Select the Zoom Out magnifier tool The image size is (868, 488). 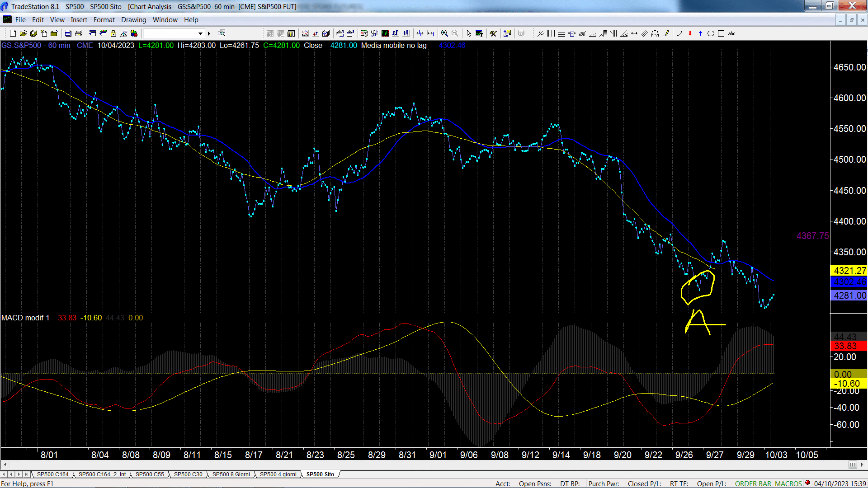(455, 33)
